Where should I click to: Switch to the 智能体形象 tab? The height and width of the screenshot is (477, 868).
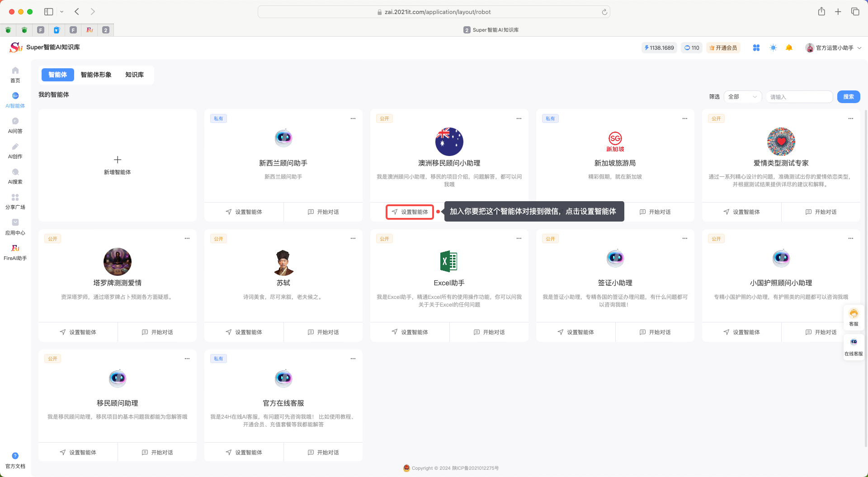pyautogui.click(x=96, y=75)
